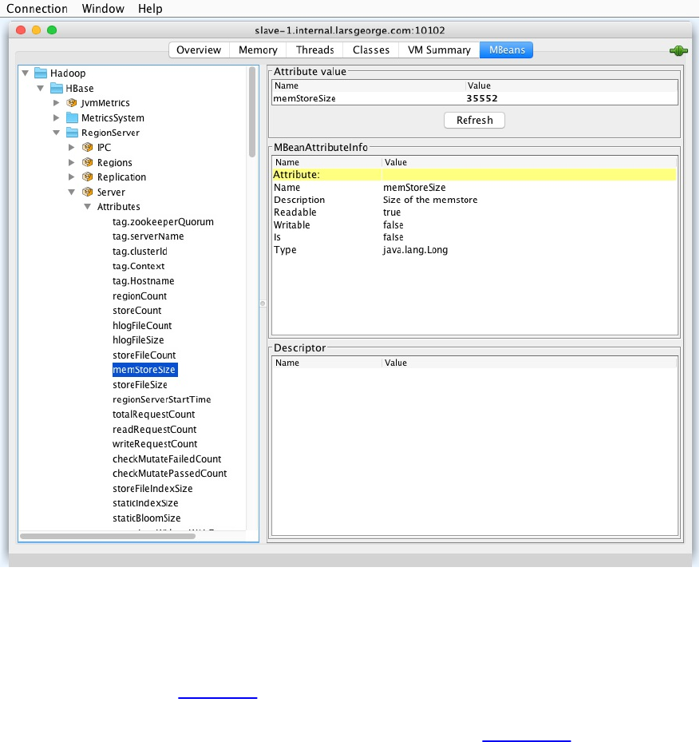
Task: Click the 'Size of the memstore' description
Action: [x=430, y=200]
